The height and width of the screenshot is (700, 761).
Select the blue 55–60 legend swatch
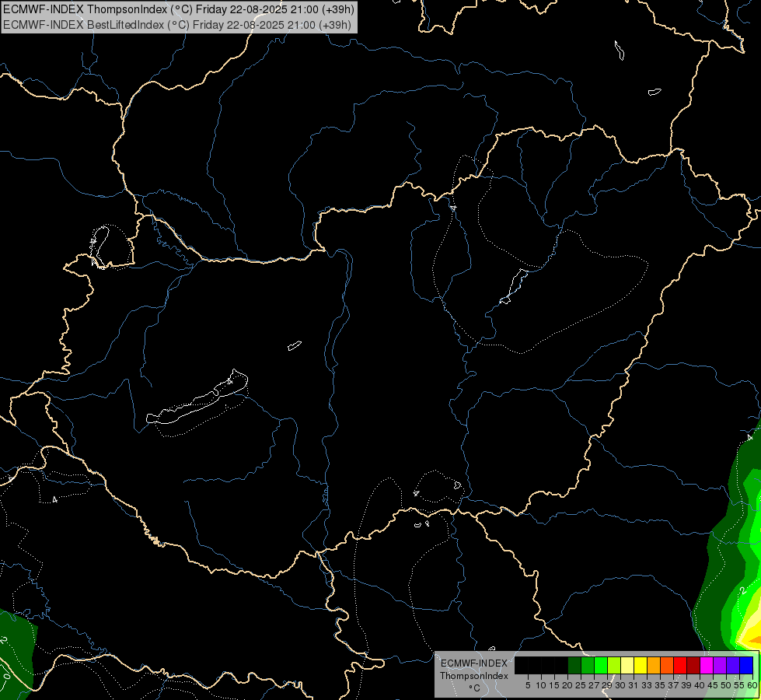746,665
